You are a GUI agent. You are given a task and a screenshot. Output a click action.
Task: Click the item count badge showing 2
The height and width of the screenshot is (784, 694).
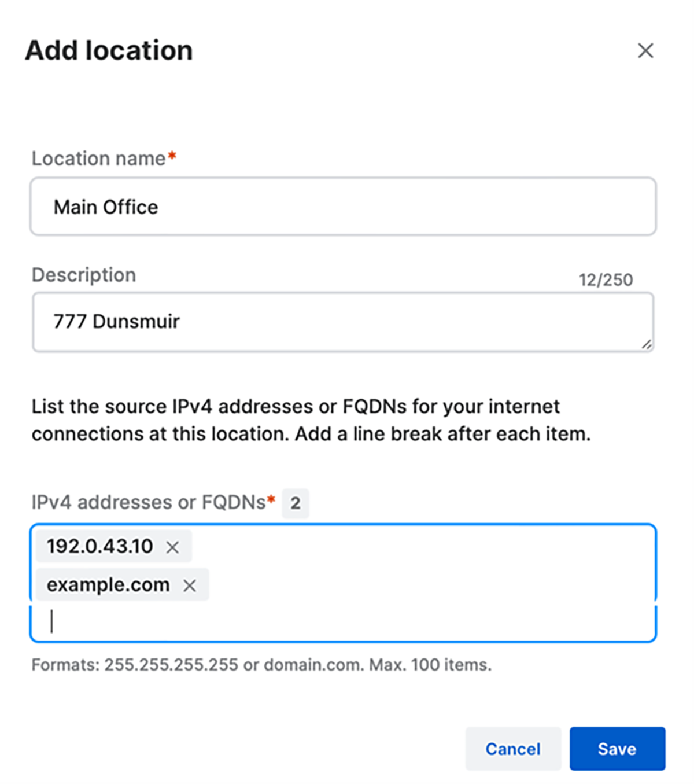(296, 503)
